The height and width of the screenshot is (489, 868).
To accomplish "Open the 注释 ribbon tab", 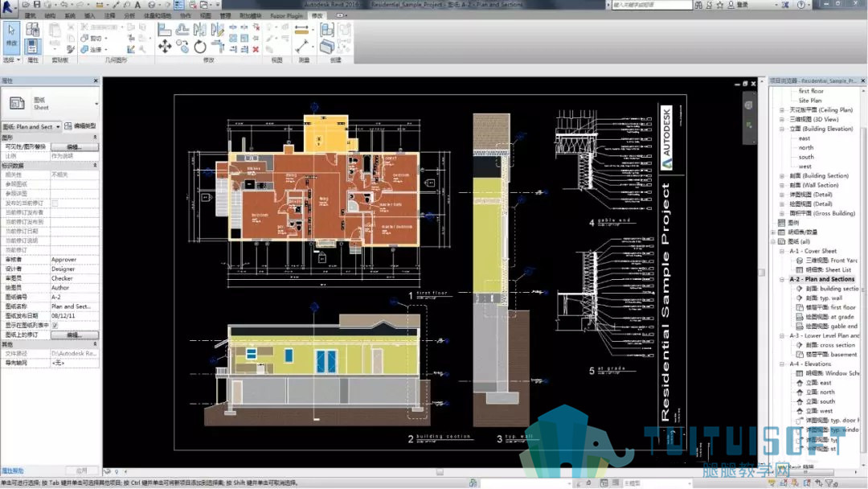I will pyautogui.click(x=109, y=15).
